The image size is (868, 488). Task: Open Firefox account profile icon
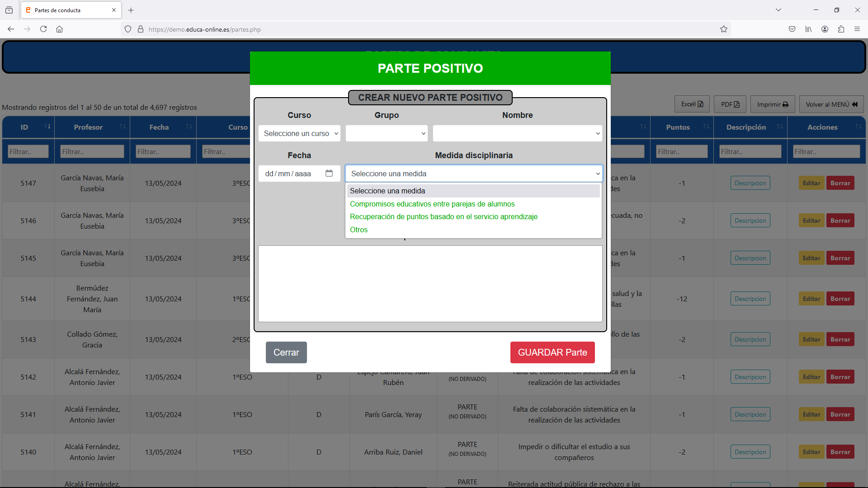coord(825,29)
